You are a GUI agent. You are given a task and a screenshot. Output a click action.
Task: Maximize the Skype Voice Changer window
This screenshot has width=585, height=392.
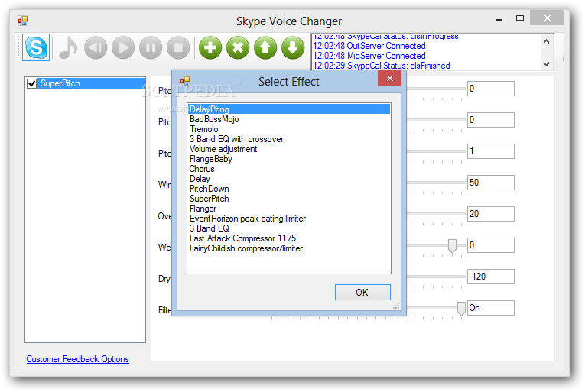pos(520,18)
